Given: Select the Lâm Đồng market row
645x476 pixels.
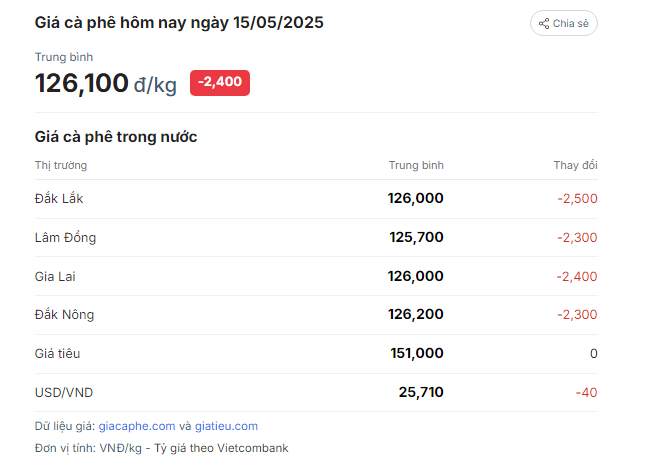Looking at the screenshot, I should click(x=316, y=237).
